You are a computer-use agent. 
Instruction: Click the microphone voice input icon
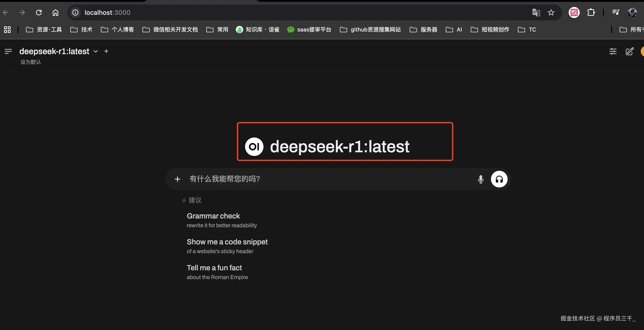tap(481, 179)
